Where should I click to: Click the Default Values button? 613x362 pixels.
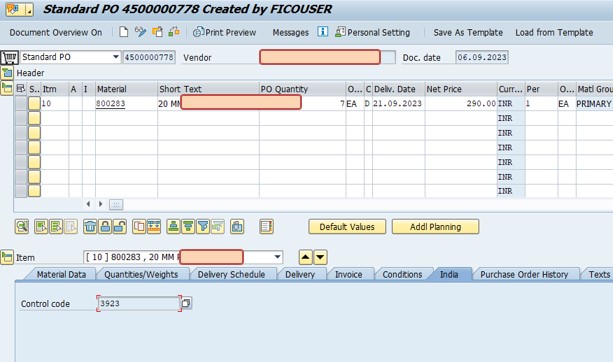347,227
